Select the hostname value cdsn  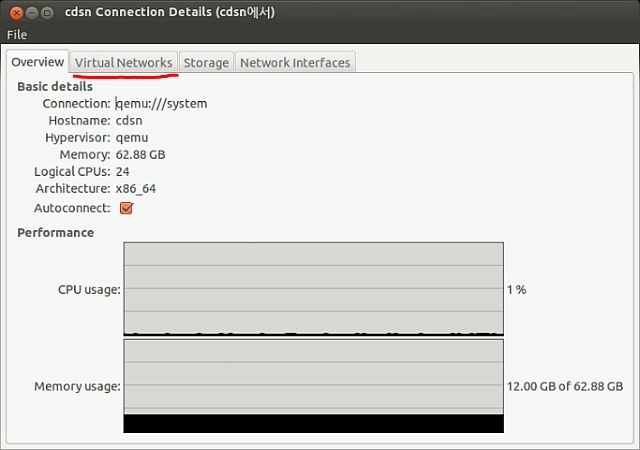tap(129, 121)
